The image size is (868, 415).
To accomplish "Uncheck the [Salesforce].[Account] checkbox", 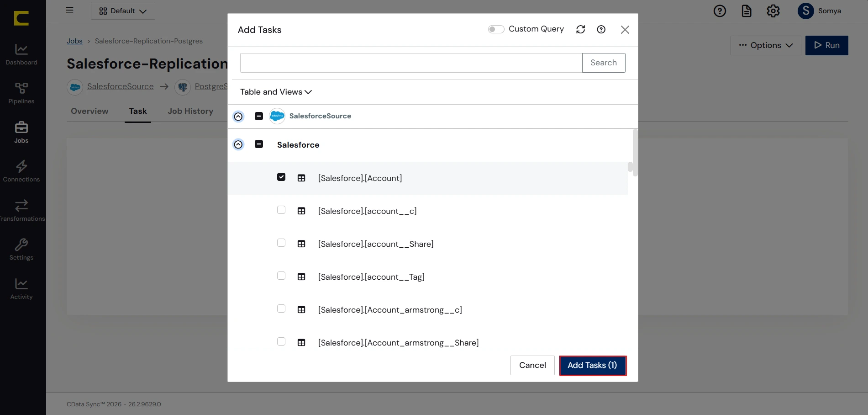I will [x=281, y=177].
